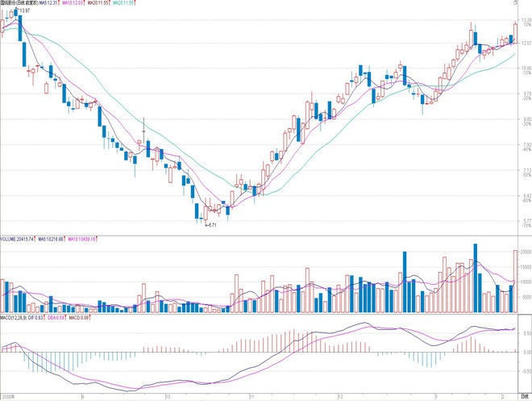Viewport: 532px width, 401px height.
Task: Click the month 11 marker on the time axis
Action: coord(253,396)
